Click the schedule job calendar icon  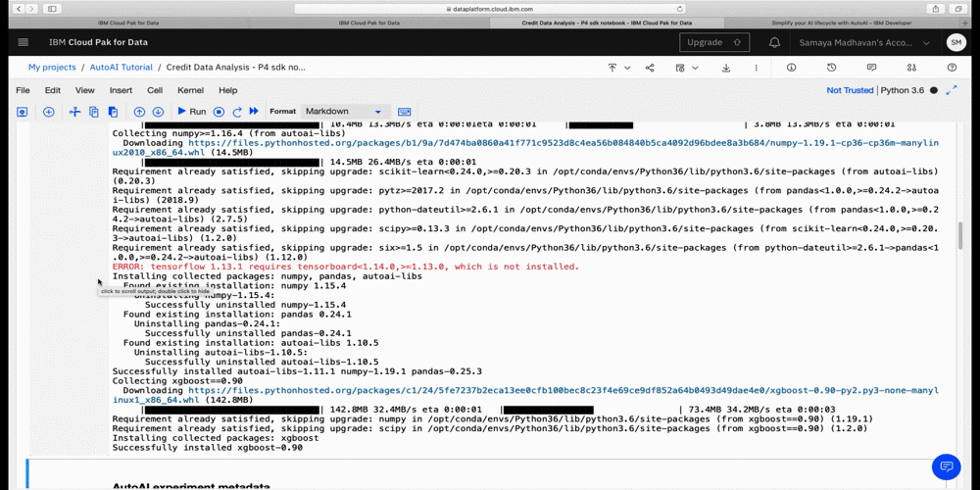[680, 68]
